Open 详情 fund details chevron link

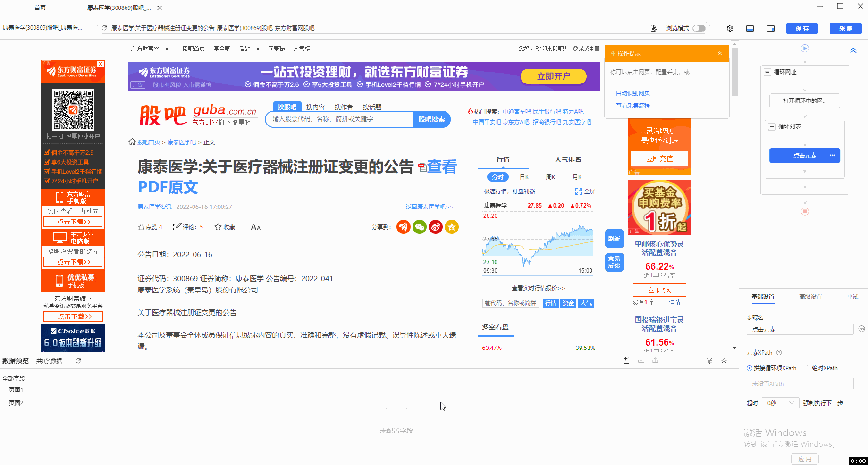[676, 302]
